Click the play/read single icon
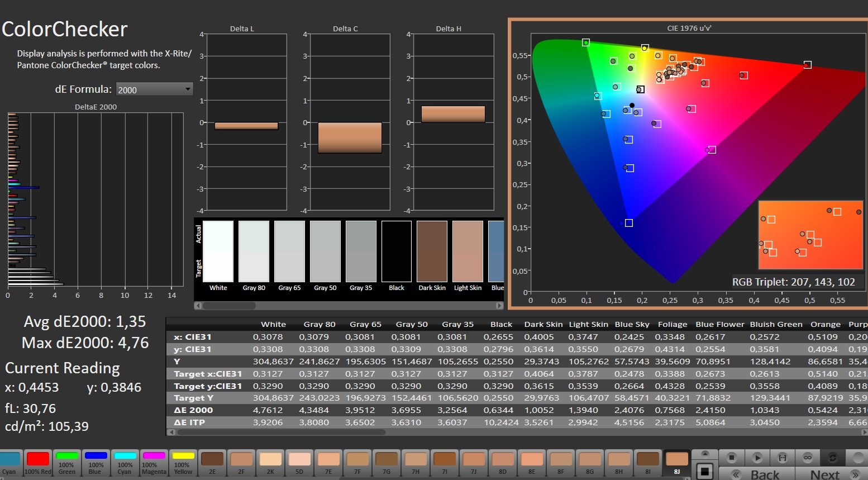Screen dimensions: 868x480 (757, 458)
